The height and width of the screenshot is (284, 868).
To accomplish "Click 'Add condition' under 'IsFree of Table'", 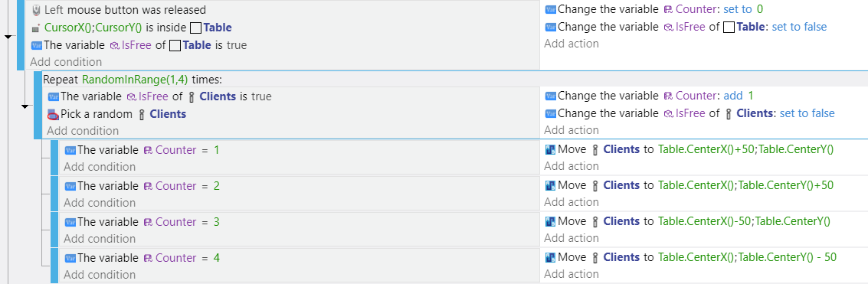I will pyautogui.click(x=66, y=62).
